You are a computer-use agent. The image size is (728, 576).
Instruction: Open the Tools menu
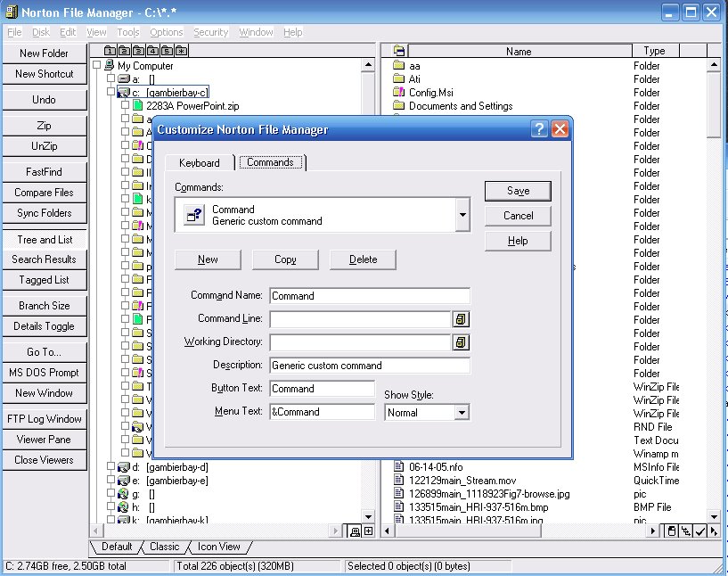click(127, 32)
